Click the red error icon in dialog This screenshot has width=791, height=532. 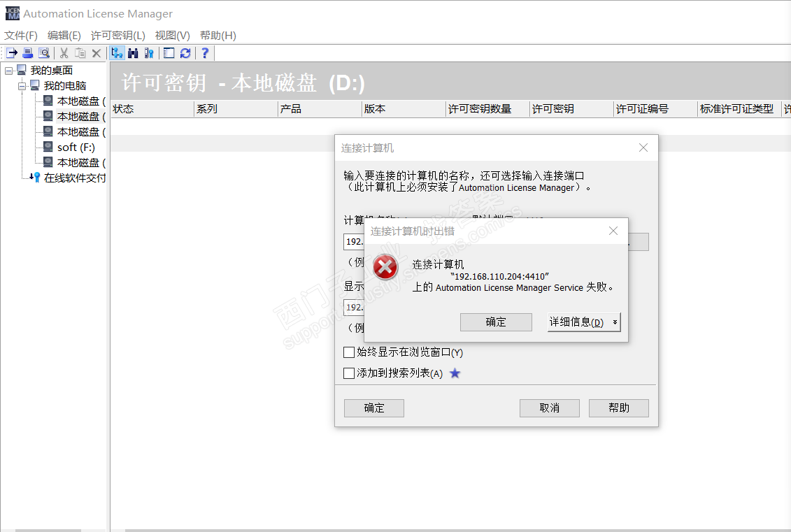pyautogui.click(x=385, y=267)
